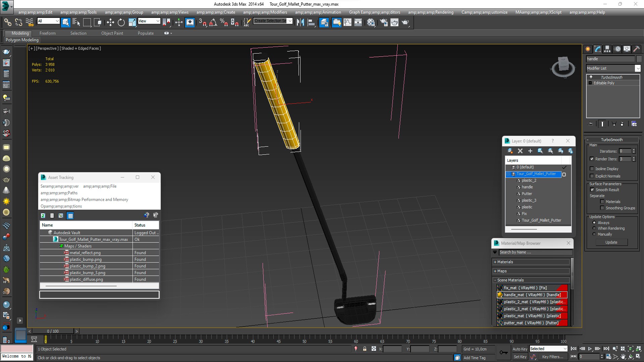This screenshot has width=644, height=362.
Task: Open the Rendering menu
Action: (x=431, y=12)
